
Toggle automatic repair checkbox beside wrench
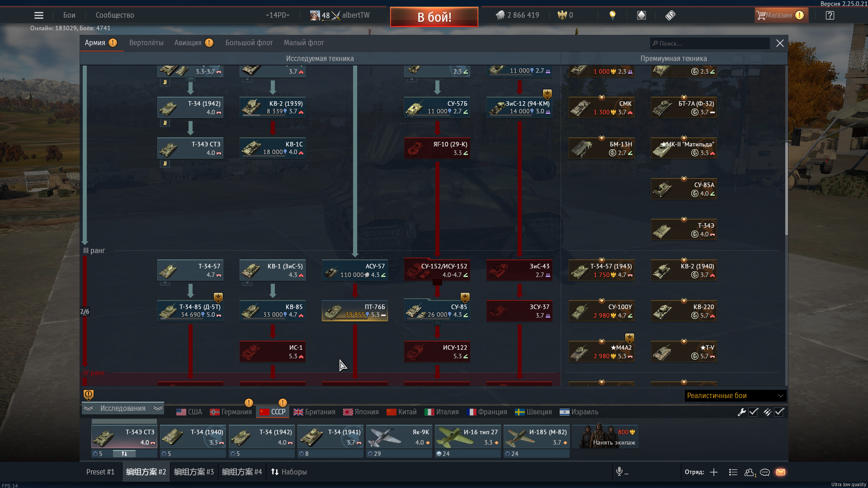(753, 412)
